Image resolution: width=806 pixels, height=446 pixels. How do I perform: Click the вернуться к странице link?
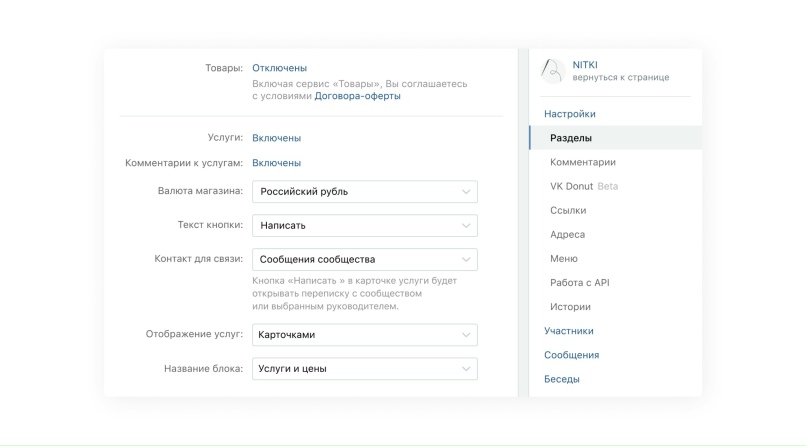620,78
